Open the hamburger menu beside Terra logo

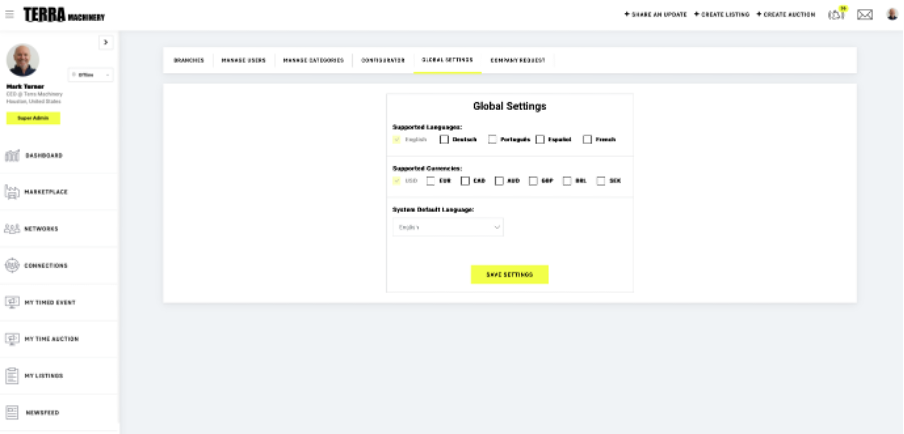tap(10, 15)
